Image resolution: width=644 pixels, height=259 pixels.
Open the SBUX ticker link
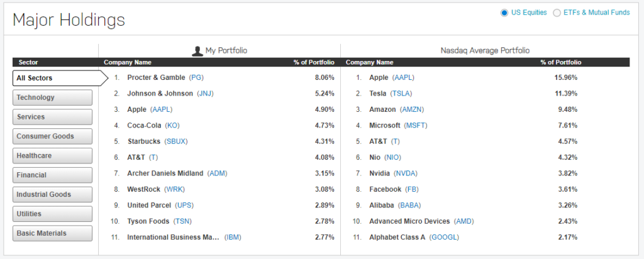pos(176,141)
